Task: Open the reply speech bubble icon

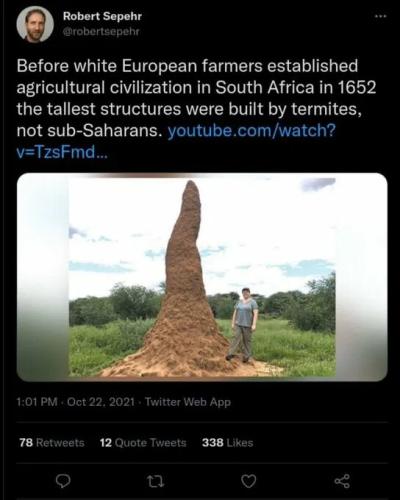Action: pyautogui.click(x=63, y=481)
